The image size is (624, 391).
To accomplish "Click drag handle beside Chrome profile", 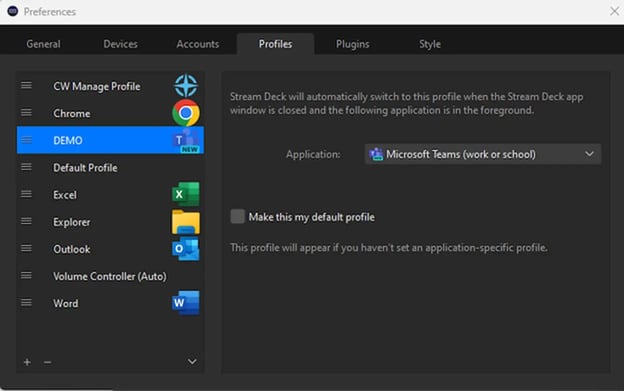I will [27, 113].
